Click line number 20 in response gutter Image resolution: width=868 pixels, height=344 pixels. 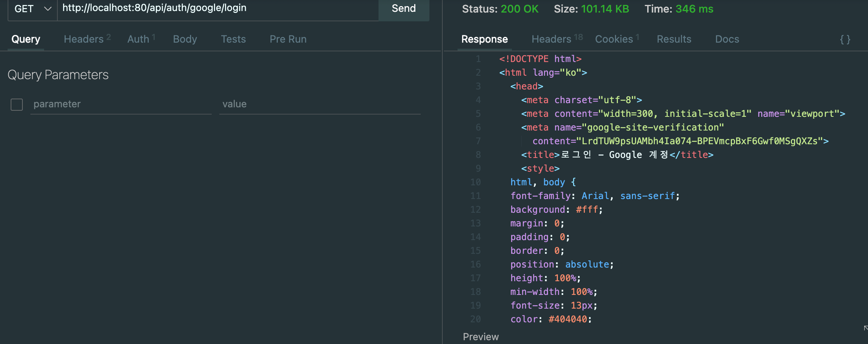(475, 319)
